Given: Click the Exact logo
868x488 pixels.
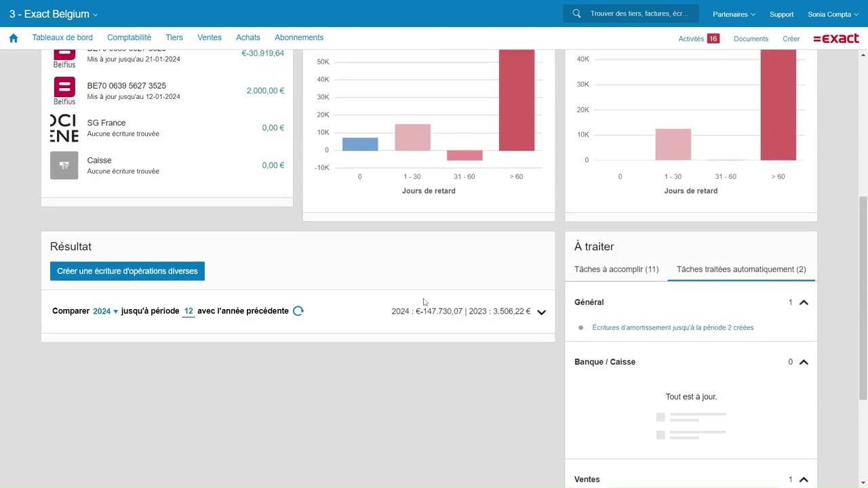Looking at the screenshot, I should (x=836, y=39).
